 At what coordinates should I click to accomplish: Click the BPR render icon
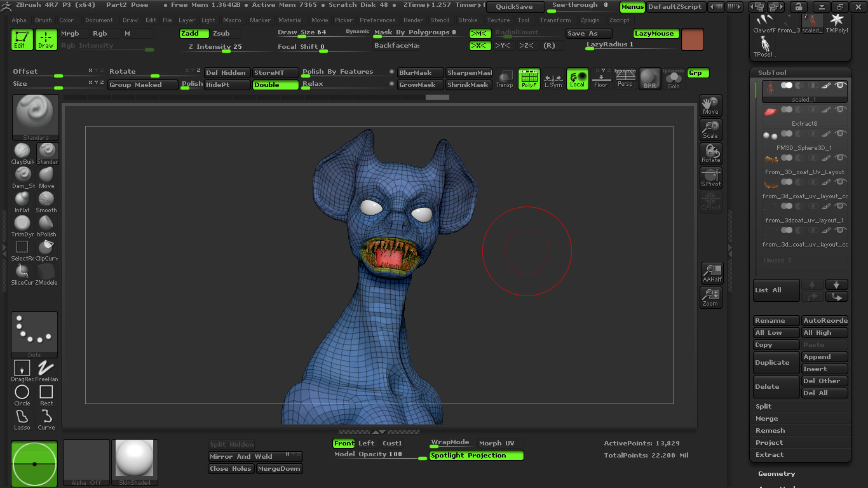pyautogui.click(x=649, y=79)
